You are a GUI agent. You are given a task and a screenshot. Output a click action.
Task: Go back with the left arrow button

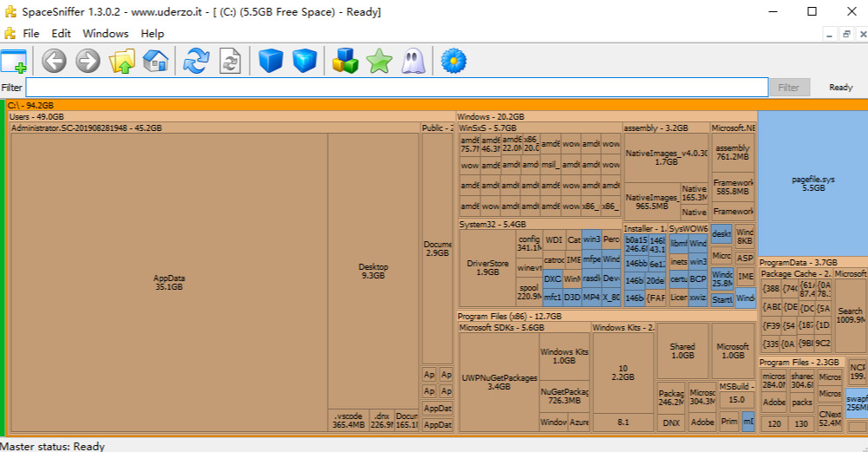pos(54,61)
